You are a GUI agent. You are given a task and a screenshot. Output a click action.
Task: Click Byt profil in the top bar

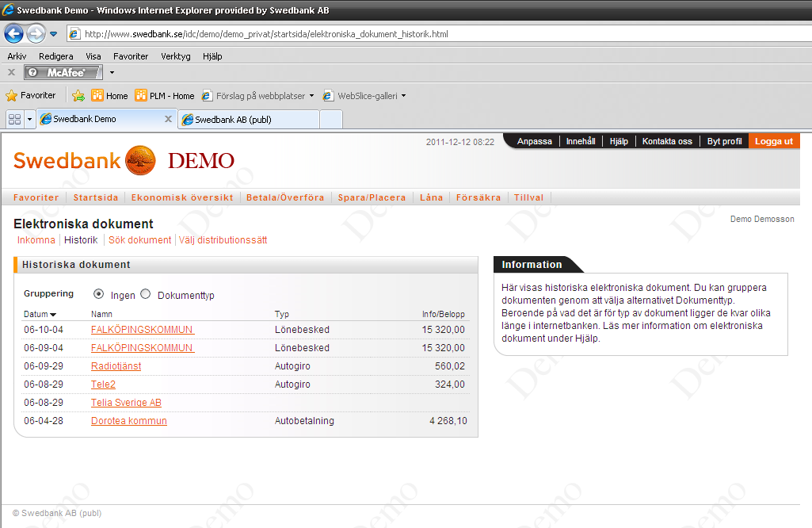click(725, 141)
